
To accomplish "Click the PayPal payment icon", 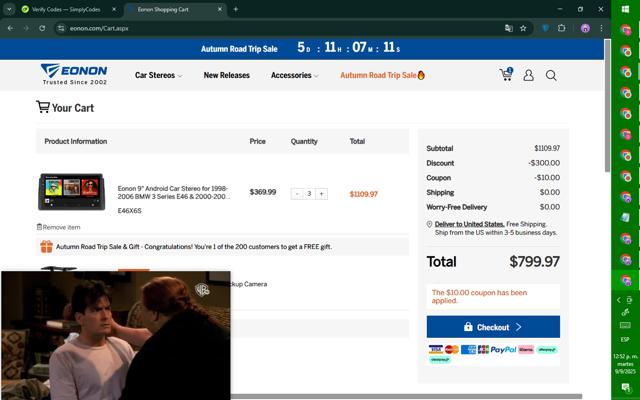I will coord(503,349).
